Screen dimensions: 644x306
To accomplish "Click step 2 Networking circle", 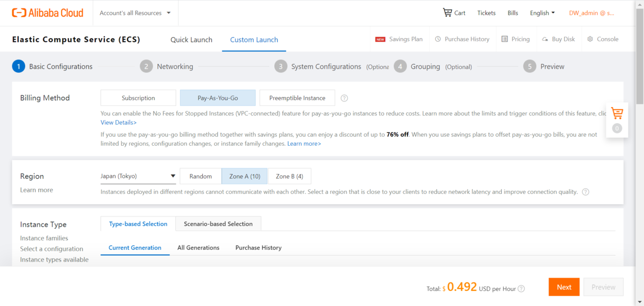I will (146, 66).
